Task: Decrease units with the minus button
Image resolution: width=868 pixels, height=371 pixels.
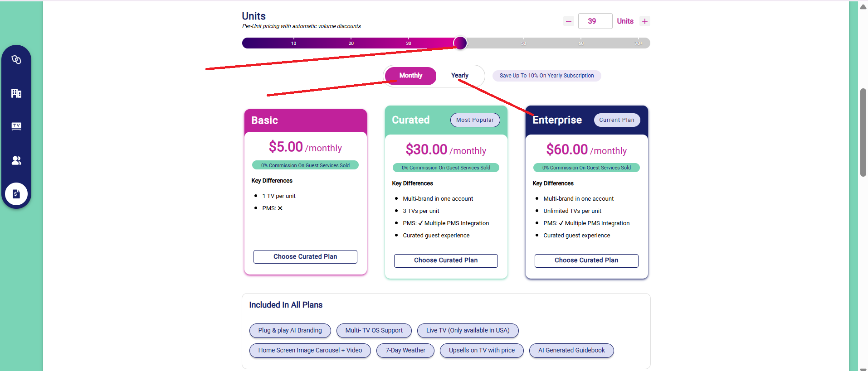Action: click(569, 21)
